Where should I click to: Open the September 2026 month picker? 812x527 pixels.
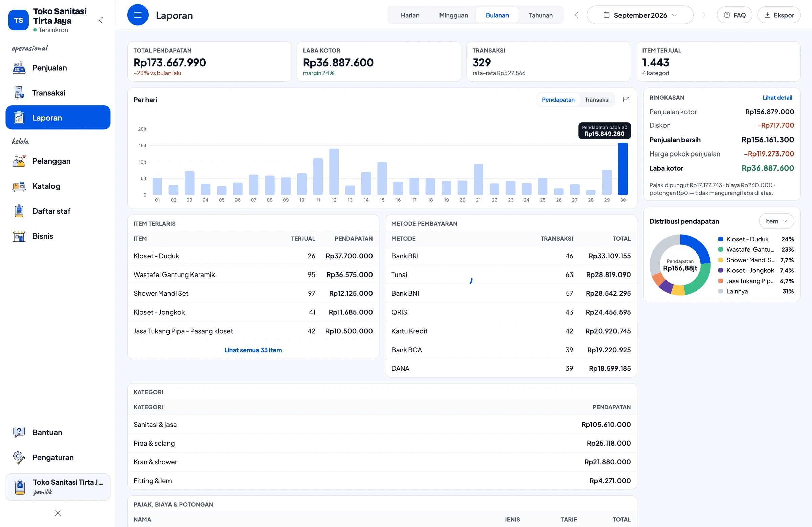click(640, 15)
